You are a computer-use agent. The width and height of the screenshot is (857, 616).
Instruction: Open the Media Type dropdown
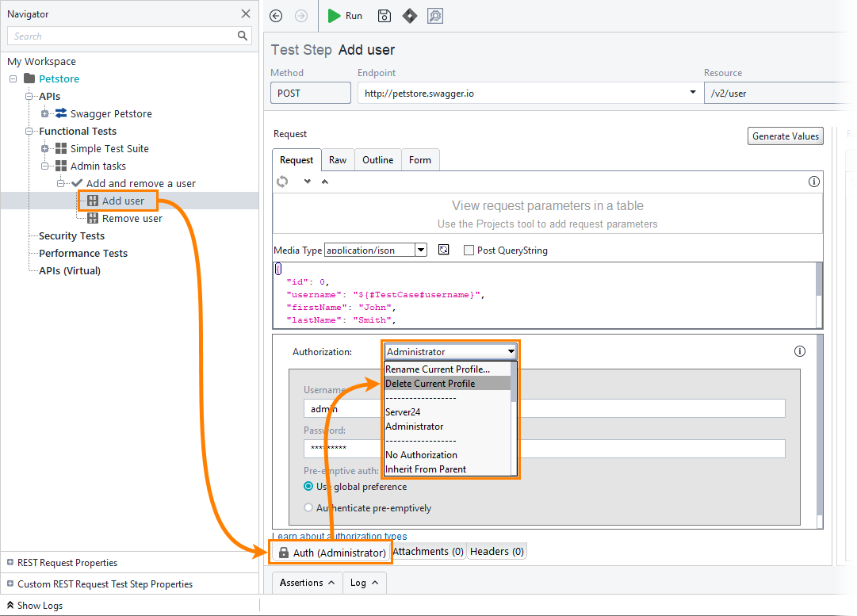[x=421, y=250]
